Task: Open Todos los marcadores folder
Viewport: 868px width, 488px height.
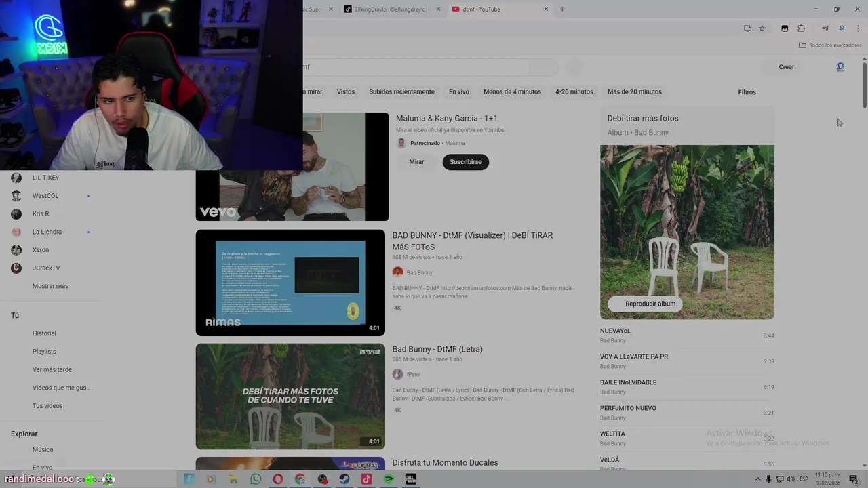Action: (830, 45)
